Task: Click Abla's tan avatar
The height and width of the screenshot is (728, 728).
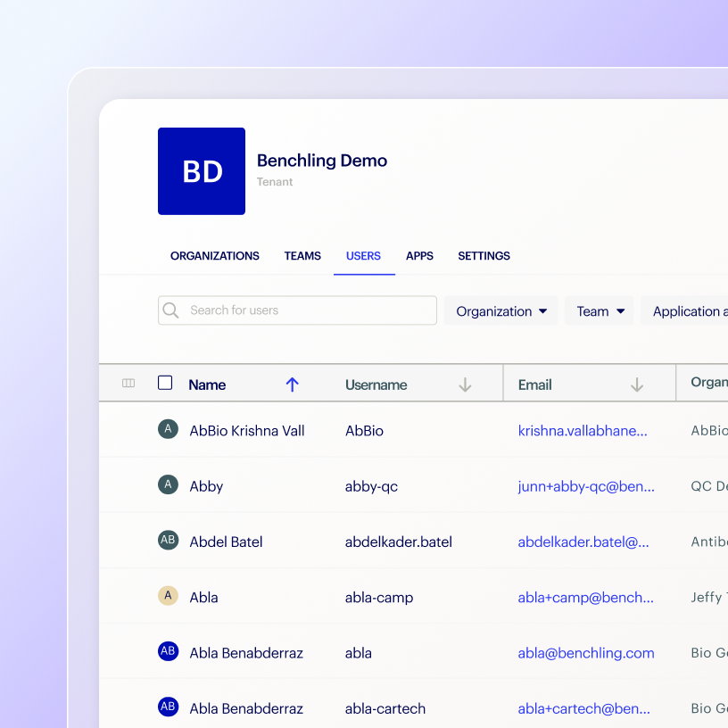Action: [x=168, y=596]
